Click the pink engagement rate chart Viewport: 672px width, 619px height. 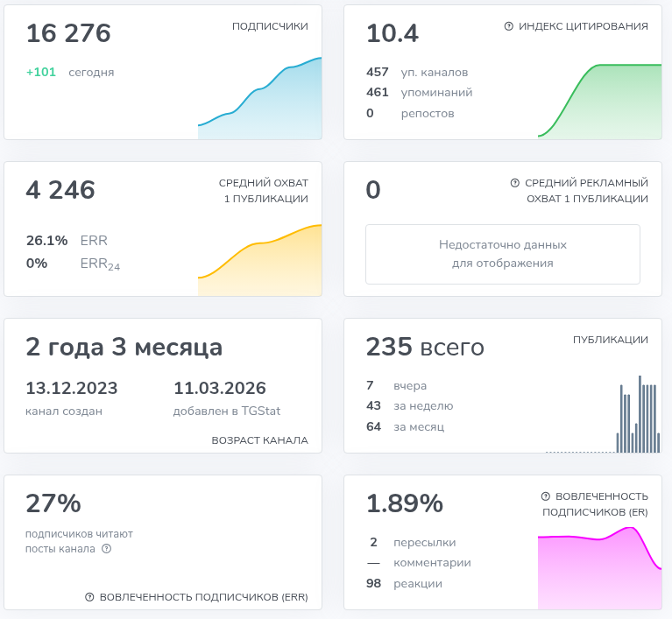click(600, 569)
